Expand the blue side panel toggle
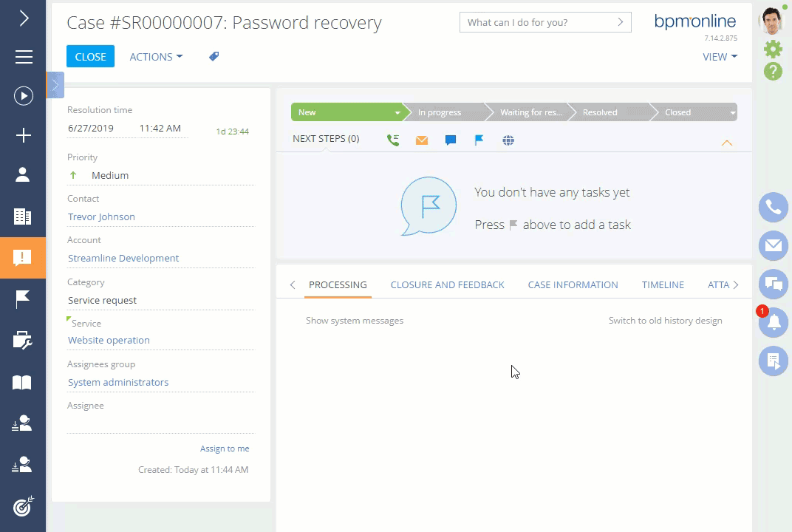 55,85
